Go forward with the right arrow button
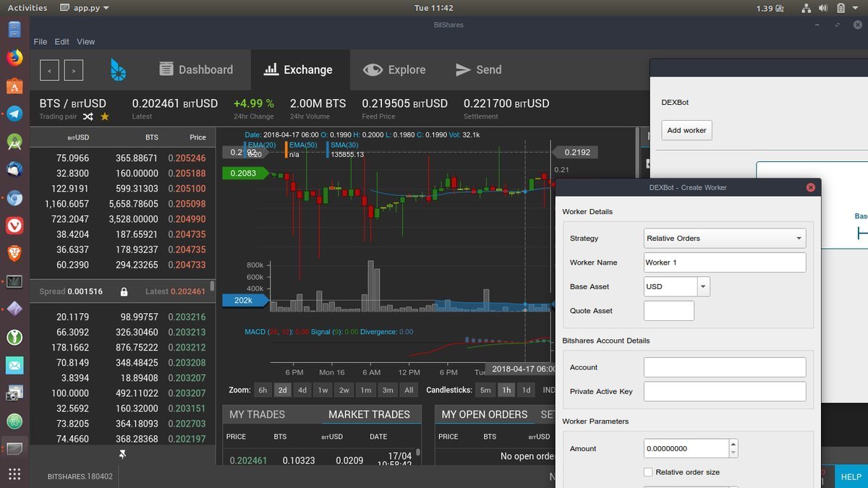Viewport: 868px width, 488px height. tap(74, 70)
